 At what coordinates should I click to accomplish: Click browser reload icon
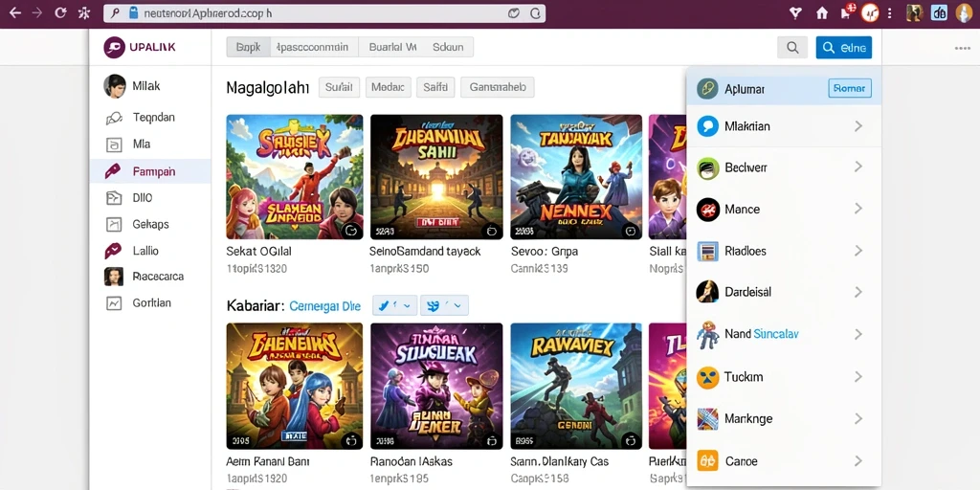click(60, 12)
